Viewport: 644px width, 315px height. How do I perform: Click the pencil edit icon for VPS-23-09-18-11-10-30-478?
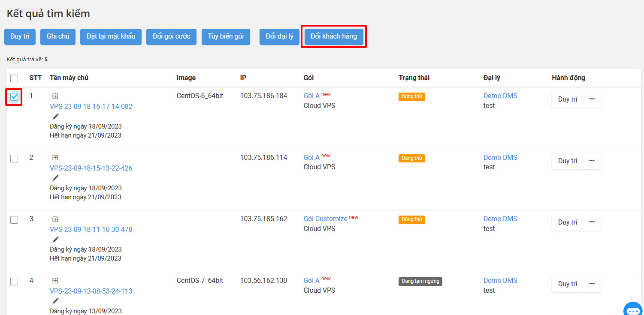tap(55, 240)
